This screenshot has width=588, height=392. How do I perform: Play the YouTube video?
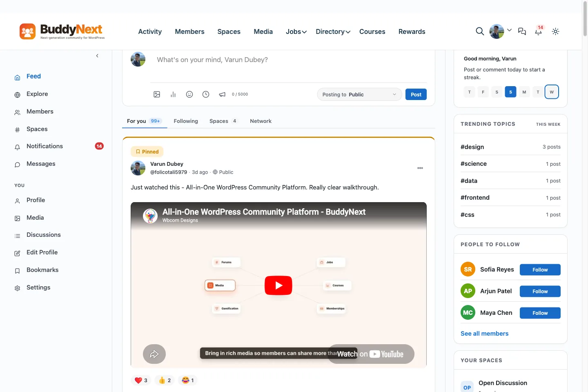tap(278, 285)
